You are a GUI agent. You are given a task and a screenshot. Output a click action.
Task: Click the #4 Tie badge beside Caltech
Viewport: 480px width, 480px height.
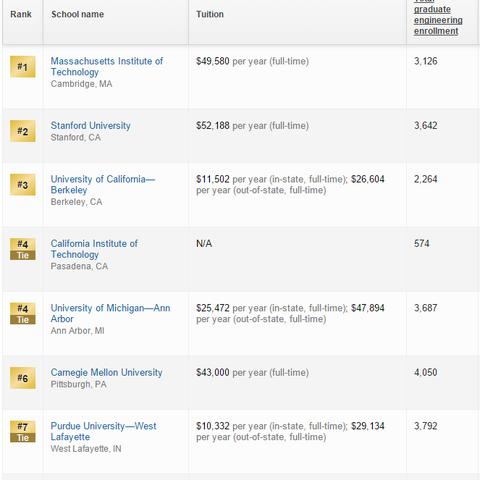coord(23,249)
